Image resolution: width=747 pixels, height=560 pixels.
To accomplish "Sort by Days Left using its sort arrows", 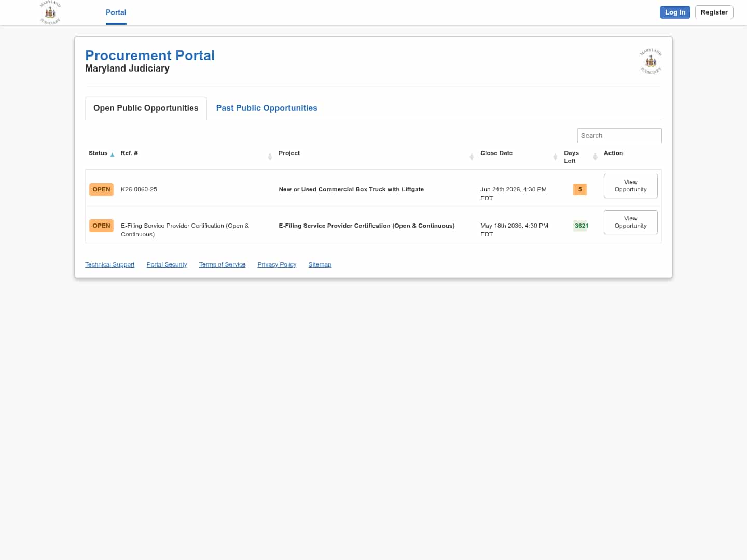I will 595,157.
